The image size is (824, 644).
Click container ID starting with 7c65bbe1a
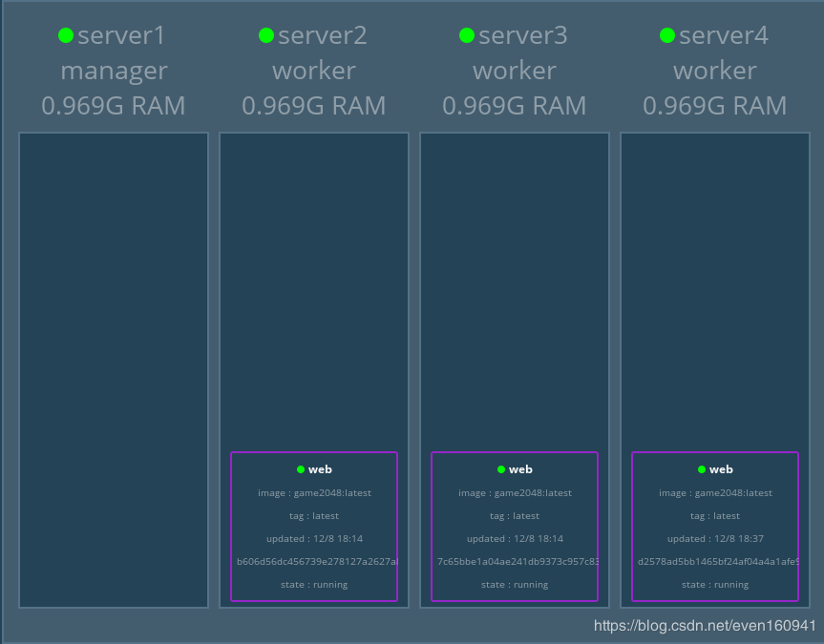coord(518,562)
